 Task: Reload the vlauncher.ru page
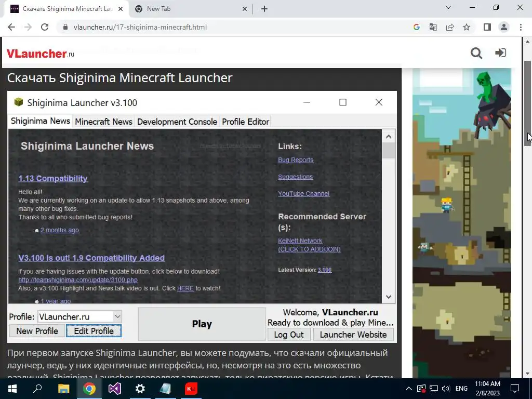tap(45, 27)
